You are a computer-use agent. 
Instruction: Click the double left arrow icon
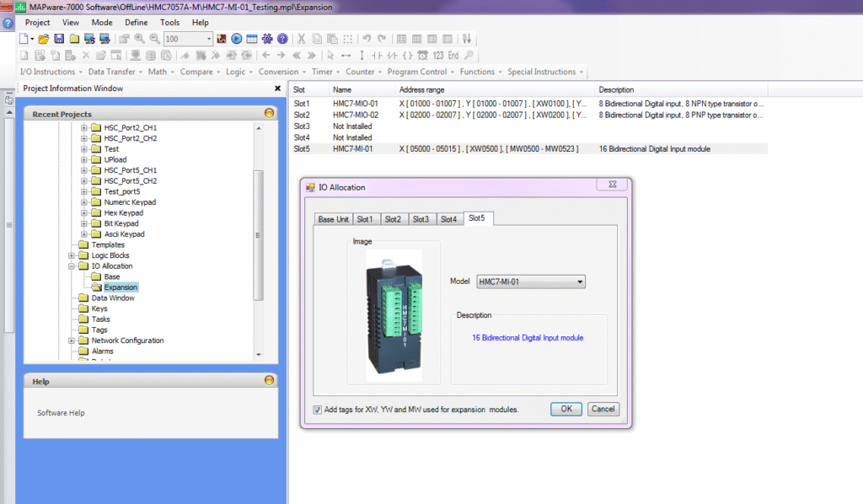[297, 55]
